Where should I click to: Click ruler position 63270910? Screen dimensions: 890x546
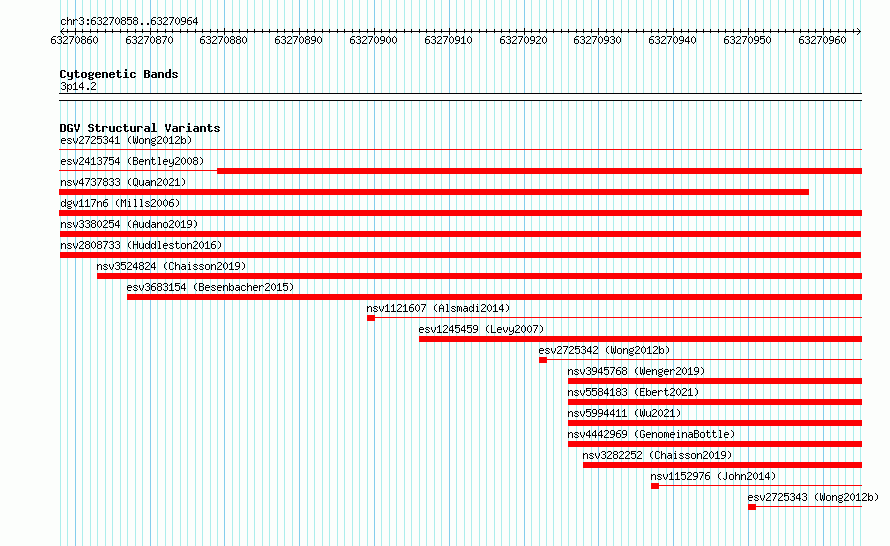pyautogui.click(x=448, y=40)
